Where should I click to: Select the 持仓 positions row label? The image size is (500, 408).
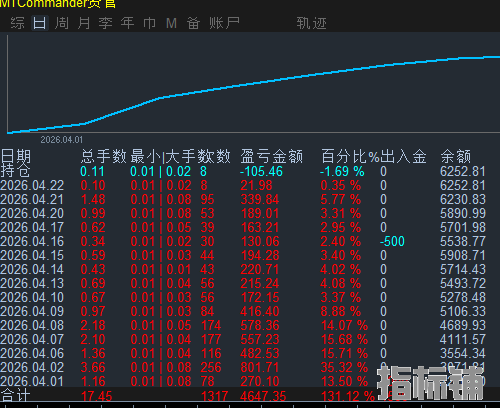pyautogui.click(x=15, y=171)
